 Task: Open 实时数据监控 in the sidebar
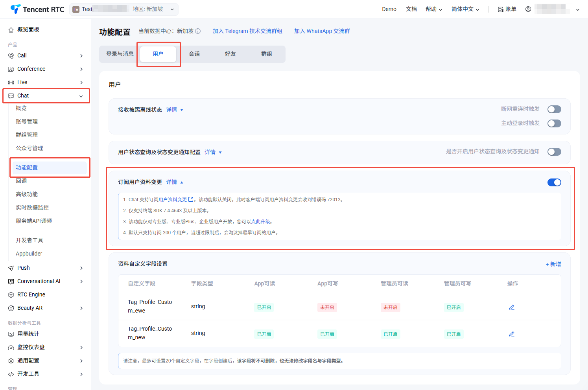click(x=32, y=208)
